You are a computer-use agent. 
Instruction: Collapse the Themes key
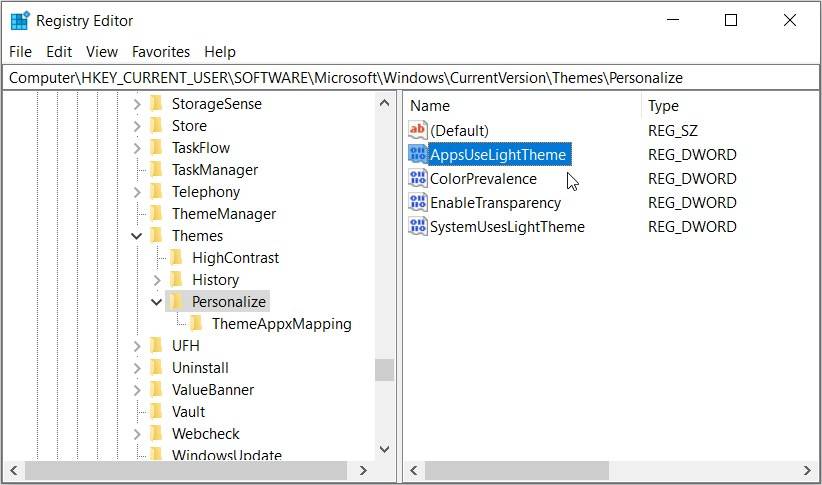click(x=137, y=236)
